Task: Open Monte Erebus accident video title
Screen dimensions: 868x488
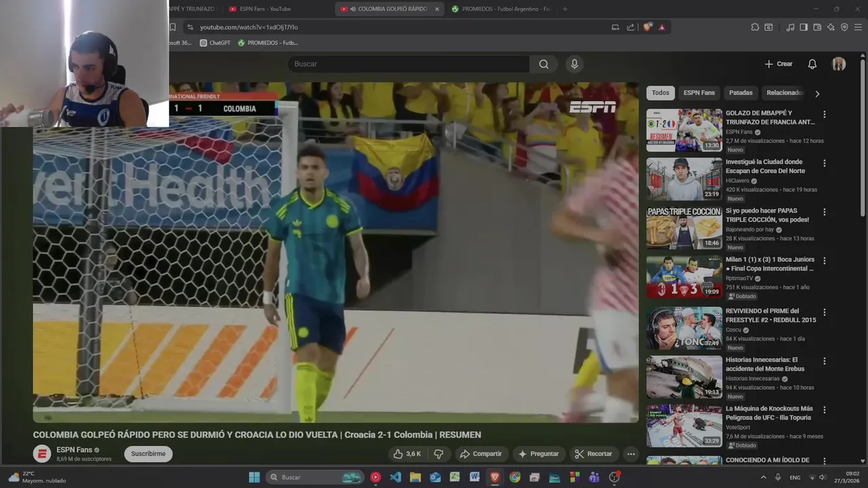Action: [x=765, y=365]
